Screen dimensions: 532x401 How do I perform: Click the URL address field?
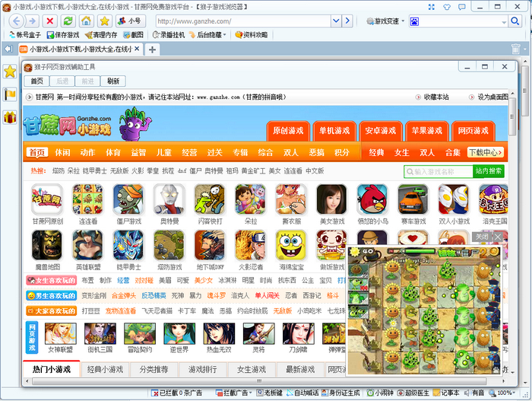(243, 21)
